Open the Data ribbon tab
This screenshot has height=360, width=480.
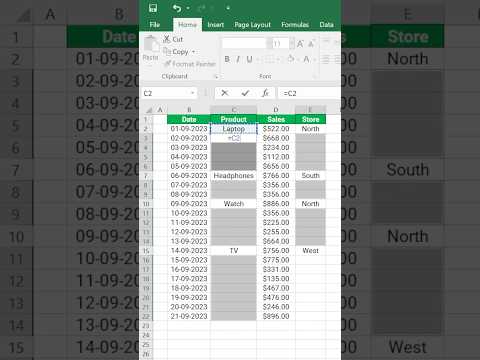pos(326,25)
